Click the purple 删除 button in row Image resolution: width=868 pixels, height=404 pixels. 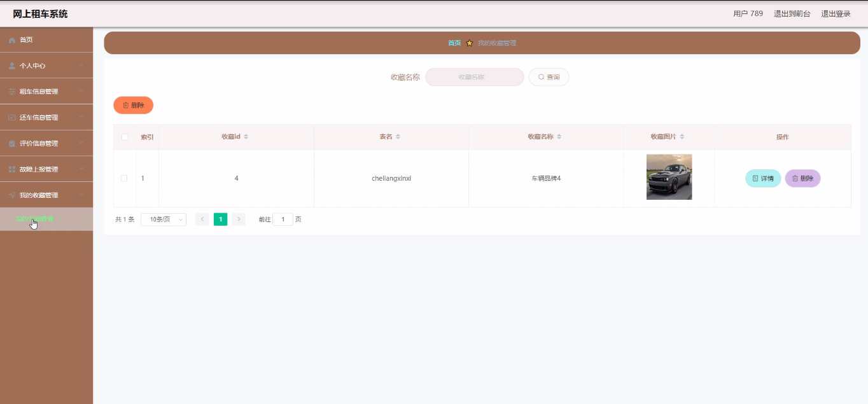(x=803, y=179)
